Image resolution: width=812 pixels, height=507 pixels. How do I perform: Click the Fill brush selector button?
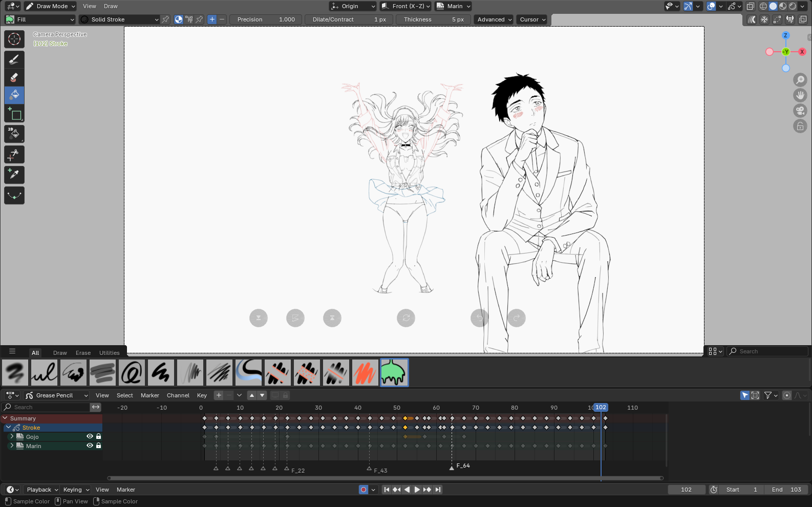point(40,19)
